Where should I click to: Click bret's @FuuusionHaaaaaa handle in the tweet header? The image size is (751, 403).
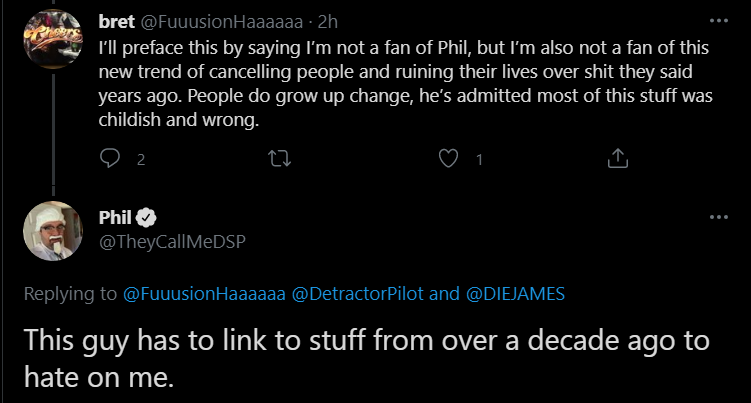tap(221, 22)
